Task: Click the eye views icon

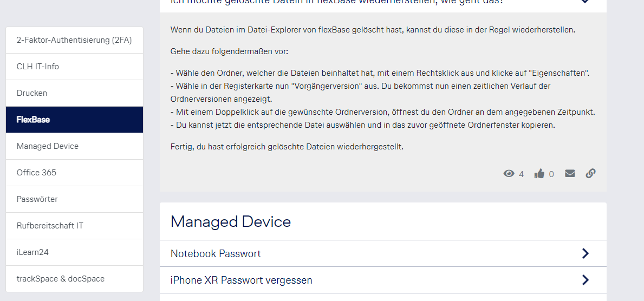Action: pyautogui.click(x=509, y=174)
